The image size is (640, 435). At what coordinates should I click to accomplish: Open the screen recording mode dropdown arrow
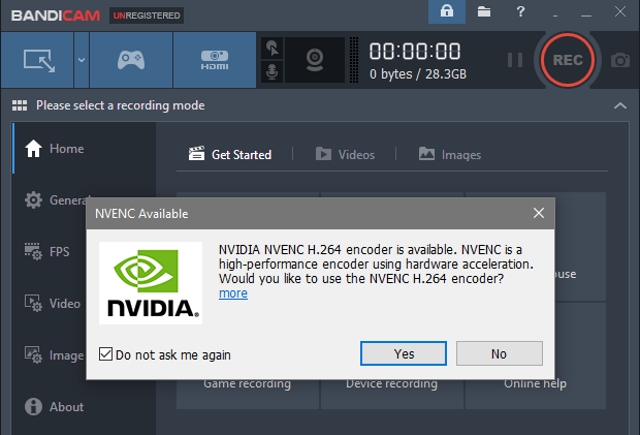click(81, 60)
